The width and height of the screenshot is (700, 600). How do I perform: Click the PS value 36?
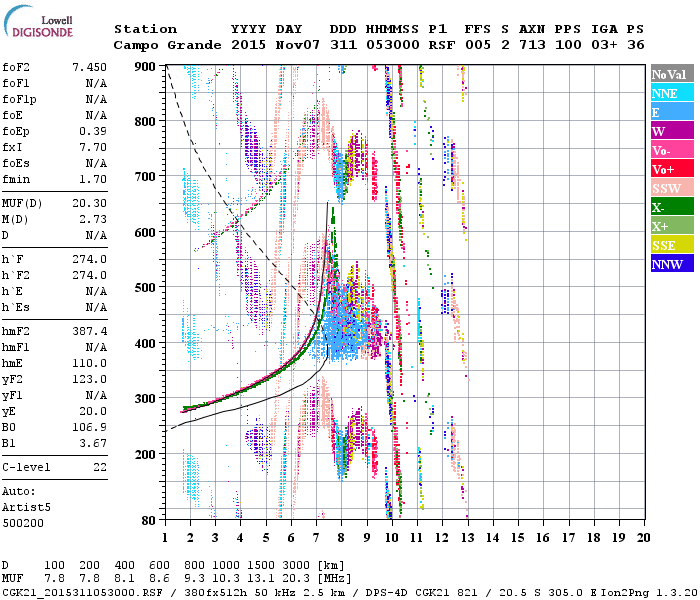pyautogui.click(x=636, y=45)
